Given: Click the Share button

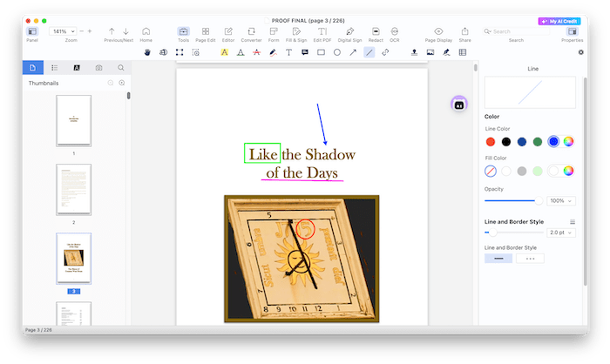Looking at the screenshot, I should pos(464,34).
